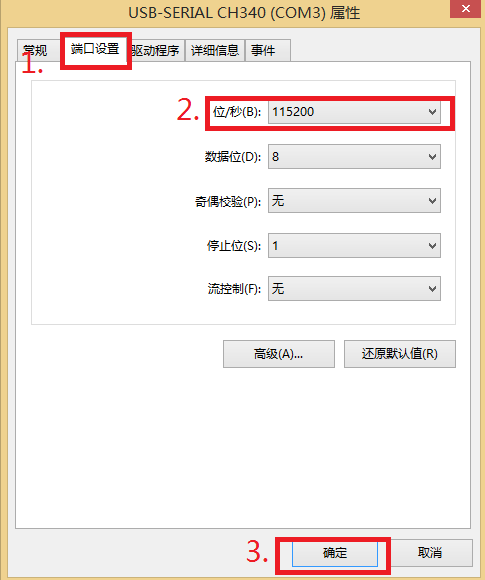The image size is (485, 580).
Task: Switch to the 常规 tab
Action: pos(38,50)
